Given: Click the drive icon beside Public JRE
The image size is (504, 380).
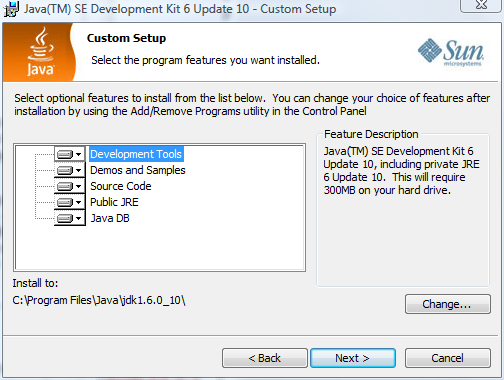Looking at the screenshot, I should (x=65, y=202).
